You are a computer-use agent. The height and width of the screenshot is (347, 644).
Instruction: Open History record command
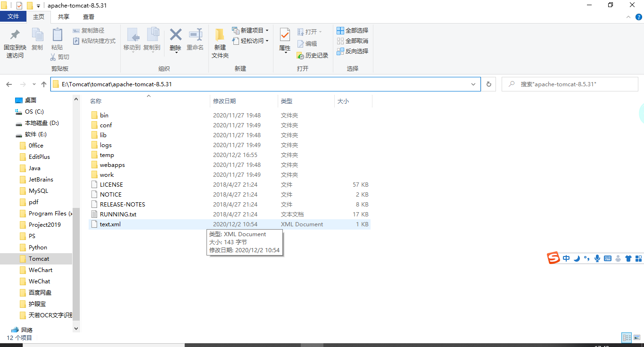[313, 56]
